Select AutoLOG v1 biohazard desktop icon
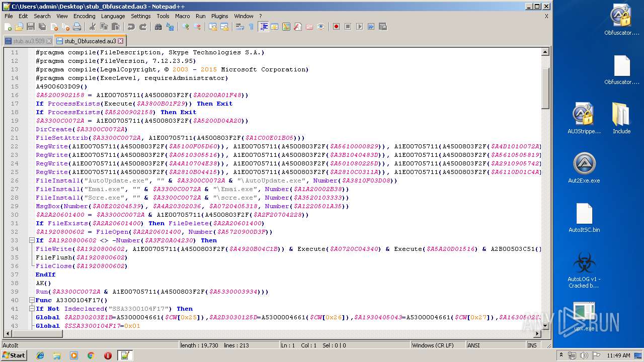The height and width of the screenshot is (362, 644). coord(584,270)
